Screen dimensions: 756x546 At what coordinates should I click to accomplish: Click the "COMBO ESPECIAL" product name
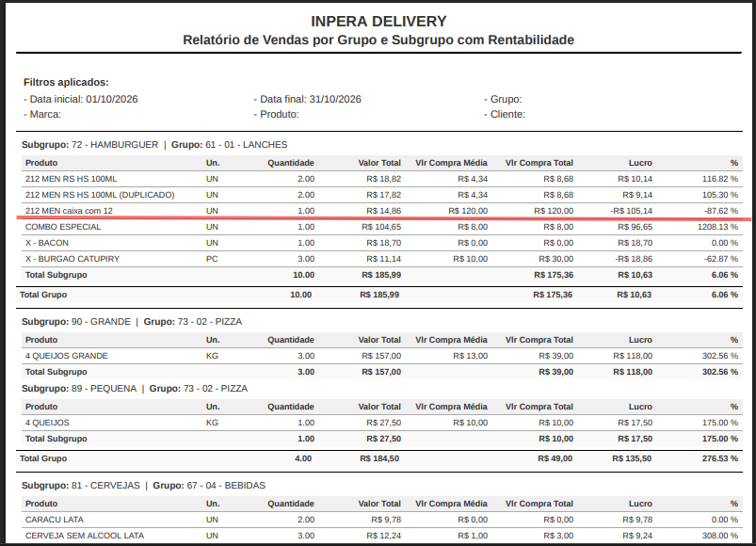click(63, 227)
